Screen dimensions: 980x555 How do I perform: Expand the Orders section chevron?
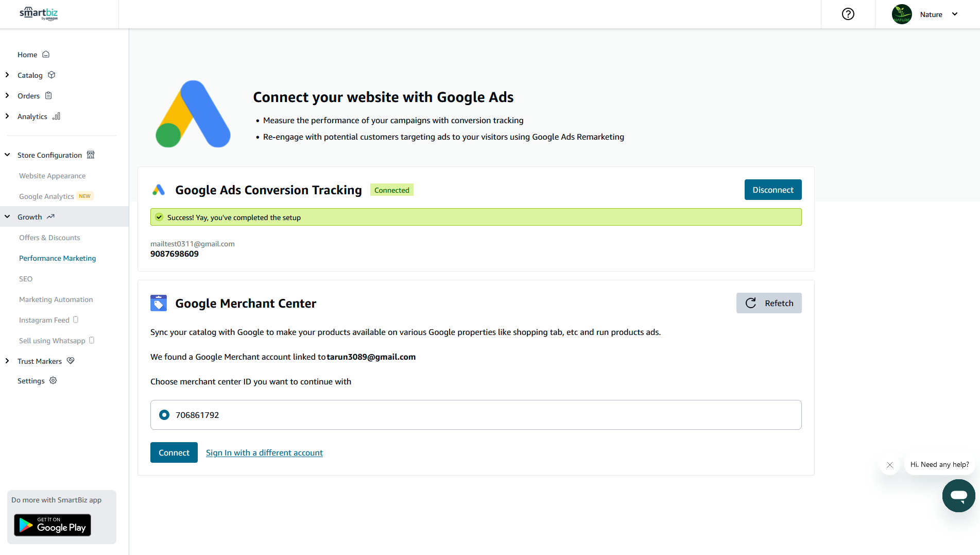(7, 95)
